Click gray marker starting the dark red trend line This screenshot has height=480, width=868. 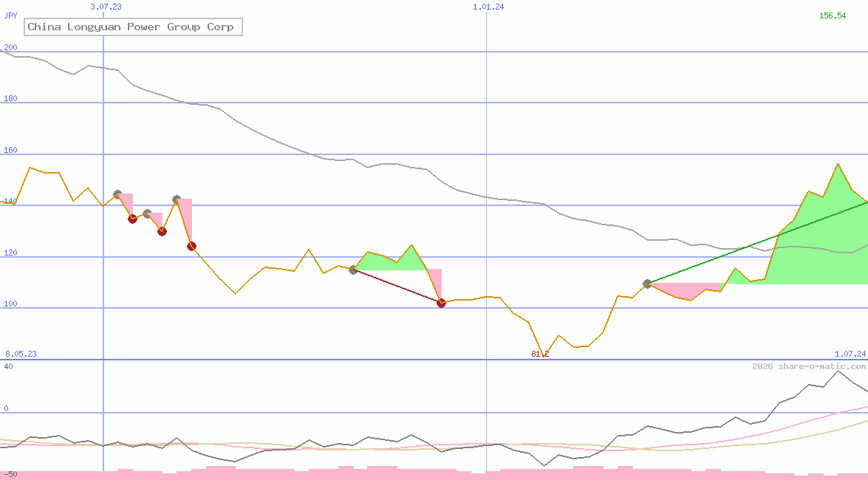click(x=353, y=270)
